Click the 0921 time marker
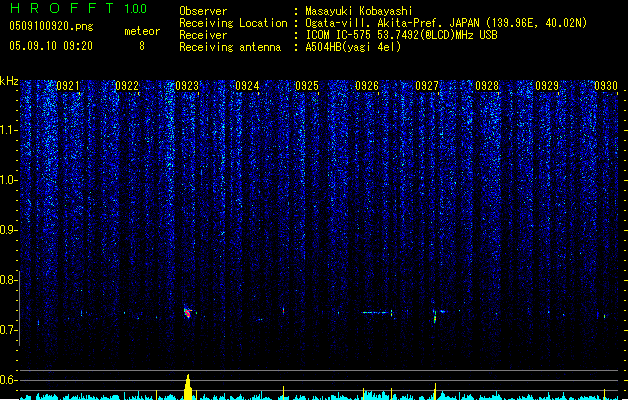 [68, 86]
